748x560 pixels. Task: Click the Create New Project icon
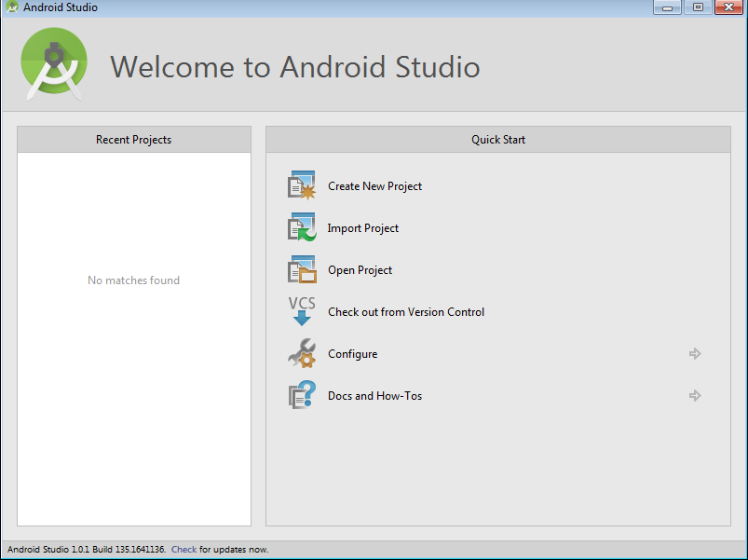pyautogui.click(x=302, y=185)
